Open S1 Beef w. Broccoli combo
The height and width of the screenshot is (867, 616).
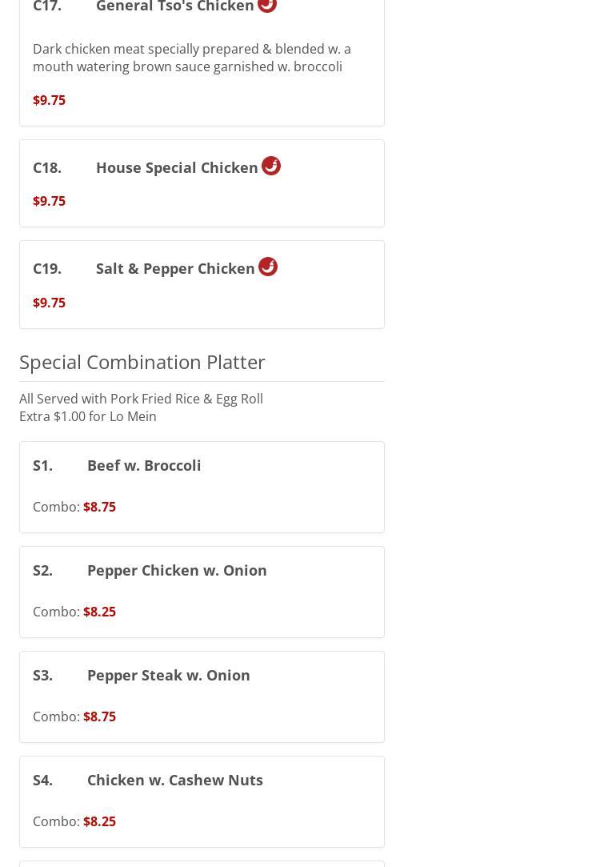coord(144,466)
